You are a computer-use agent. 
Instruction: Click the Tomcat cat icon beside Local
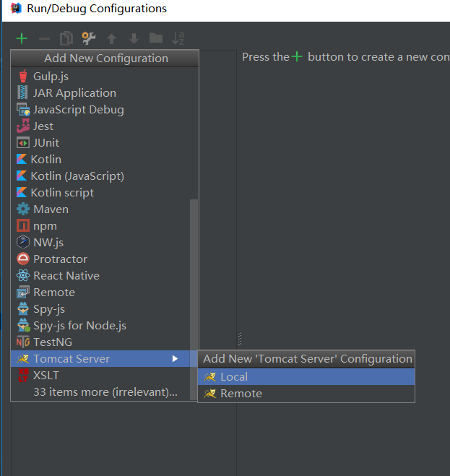point(210,377)
